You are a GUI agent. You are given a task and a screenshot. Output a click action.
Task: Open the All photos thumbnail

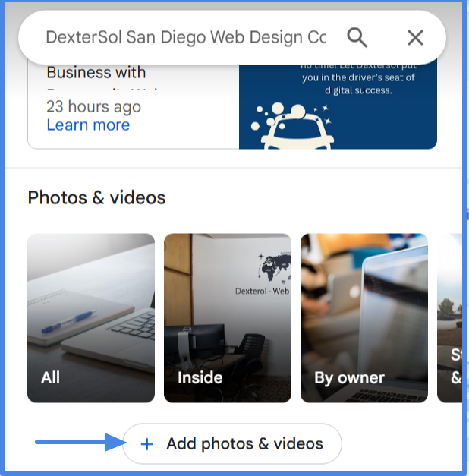pos(91,318)
